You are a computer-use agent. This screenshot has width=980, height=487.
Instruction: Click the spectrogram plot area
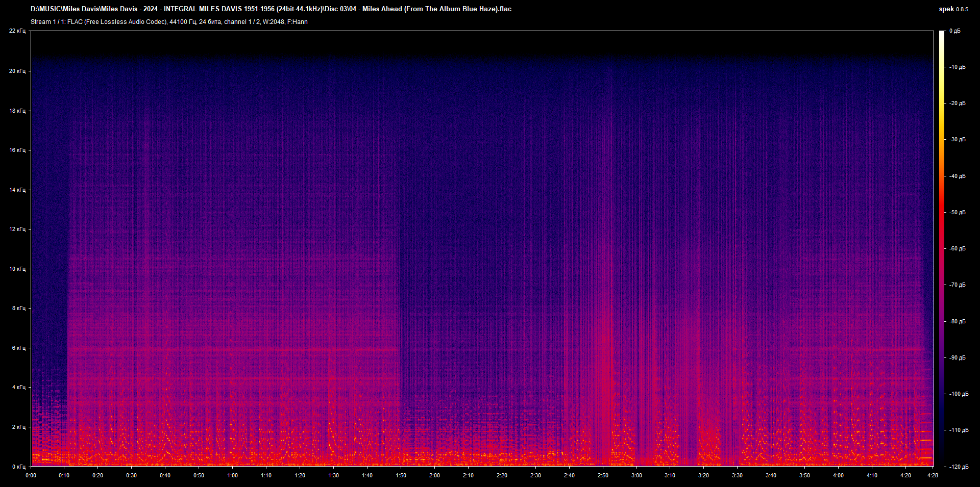[482, 248]
